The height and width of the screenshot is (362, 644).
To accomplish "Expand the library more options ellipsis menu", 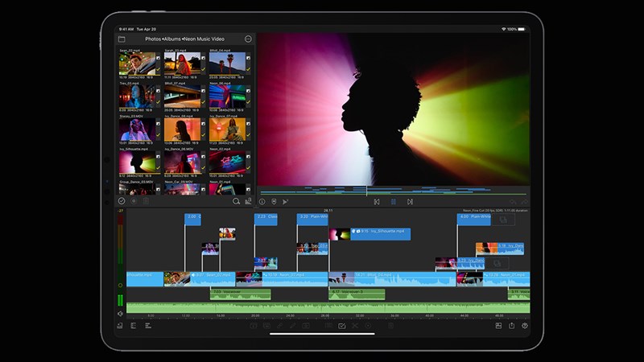I will pos(248,39).
